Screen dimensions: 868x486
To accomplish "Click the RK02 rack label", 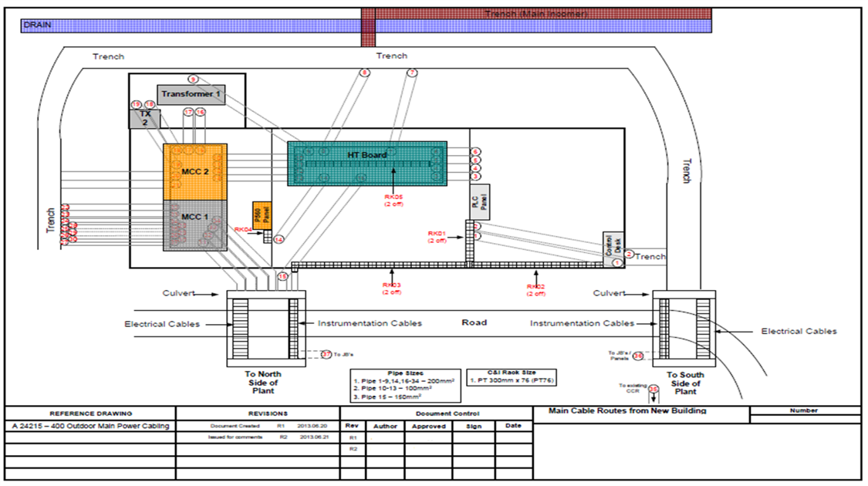I will pos(536,289).
